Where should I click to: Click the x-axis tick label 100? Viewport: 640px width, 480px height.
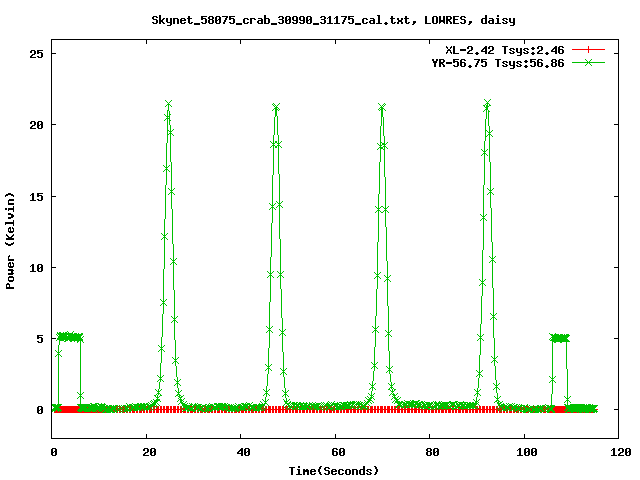(x=527, y=452)
